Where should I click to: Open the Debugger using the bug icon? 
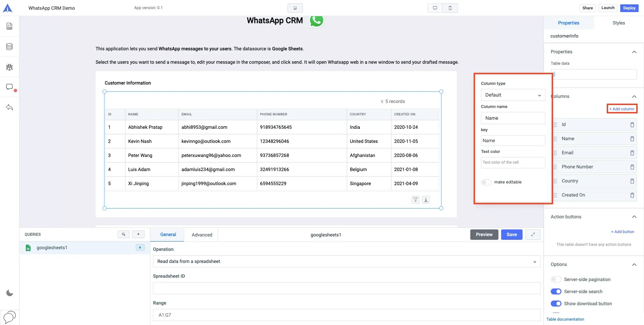pos(9,67)
